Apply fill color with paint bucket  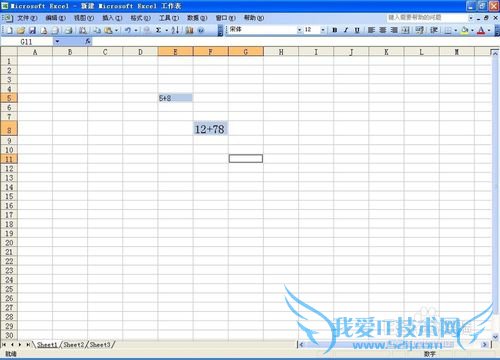[x=465, y=30]
